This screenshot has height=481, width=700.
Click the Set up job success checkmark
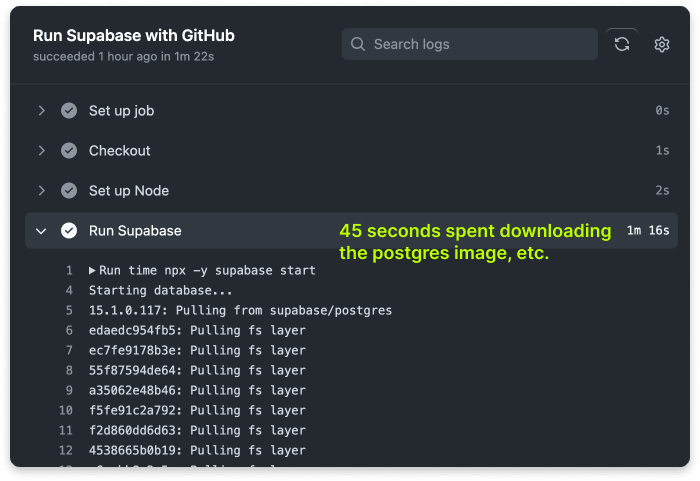tap(69, 110)
